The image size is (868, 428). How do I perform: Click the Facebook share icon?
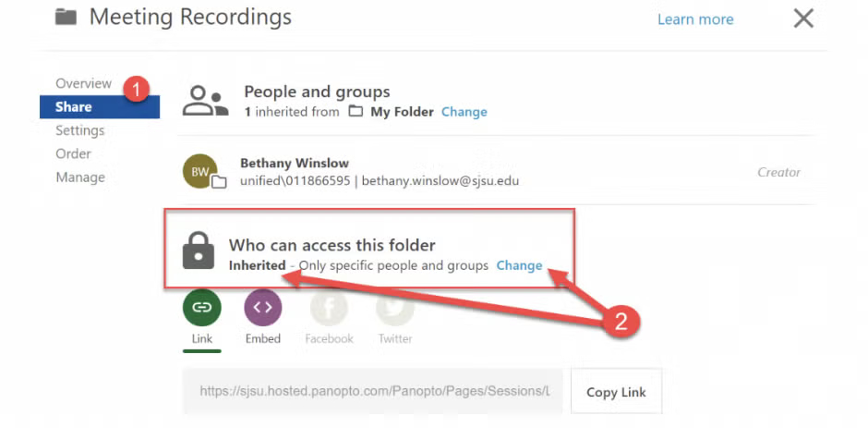coord(329,308)
